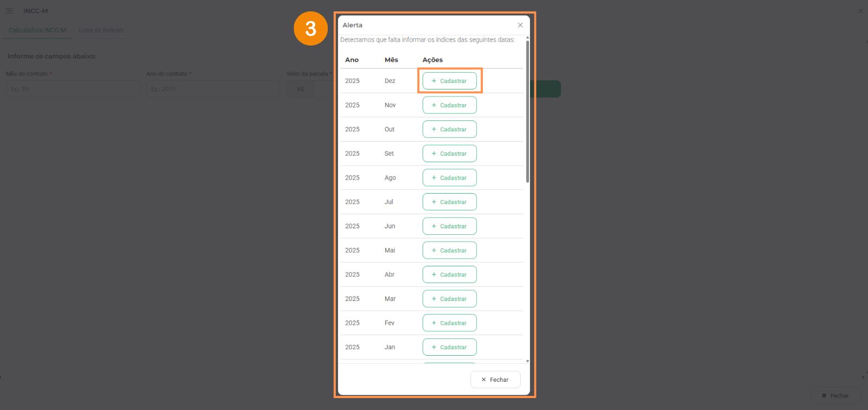Register the index for Ago 2025

pos(449,177)
